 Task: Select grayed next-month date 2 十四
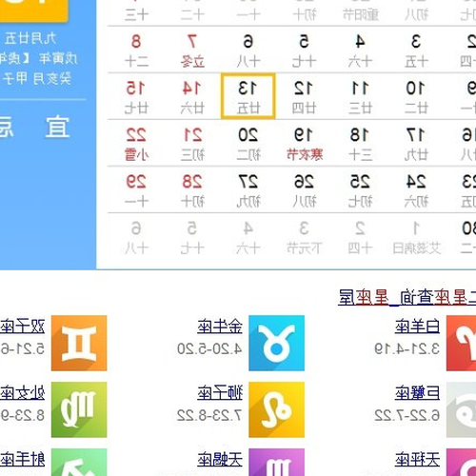[x=360, y=237]
